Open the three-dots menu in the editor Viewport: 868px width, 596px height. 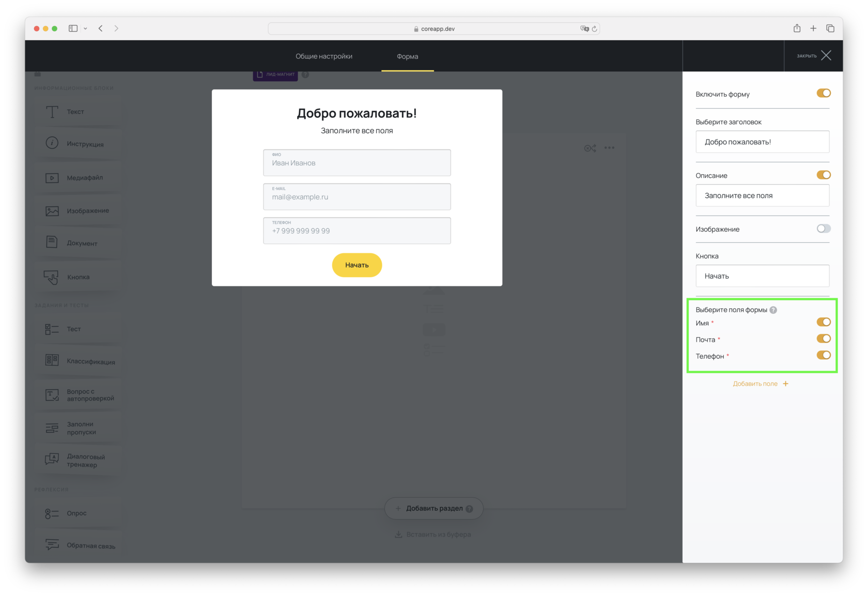[610, 148]
